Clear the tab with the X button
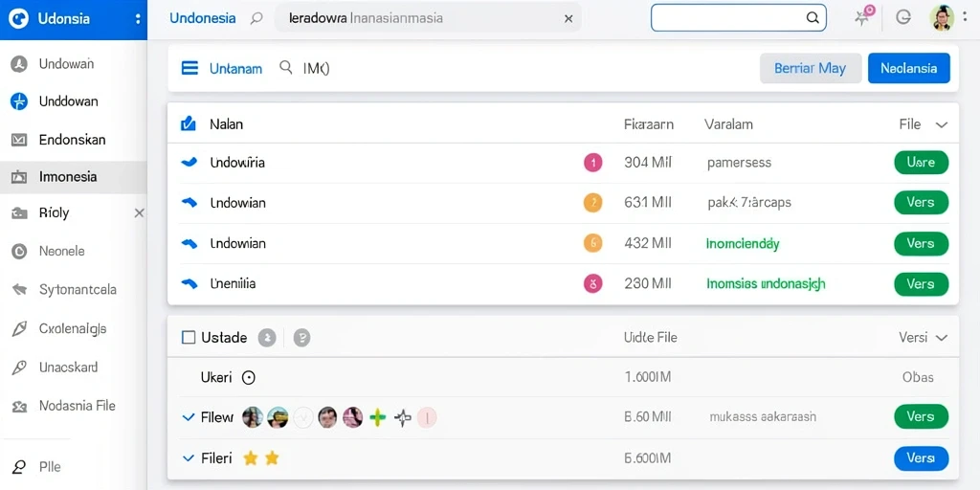Viewport: 980px width, 490px height. click(x=568, y=19)
